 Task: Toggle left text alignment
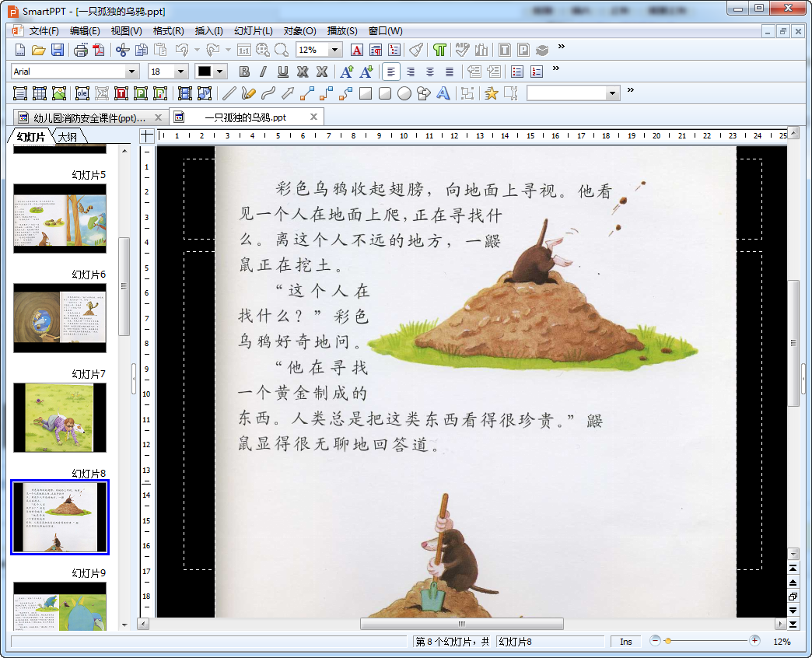point(391,72)
